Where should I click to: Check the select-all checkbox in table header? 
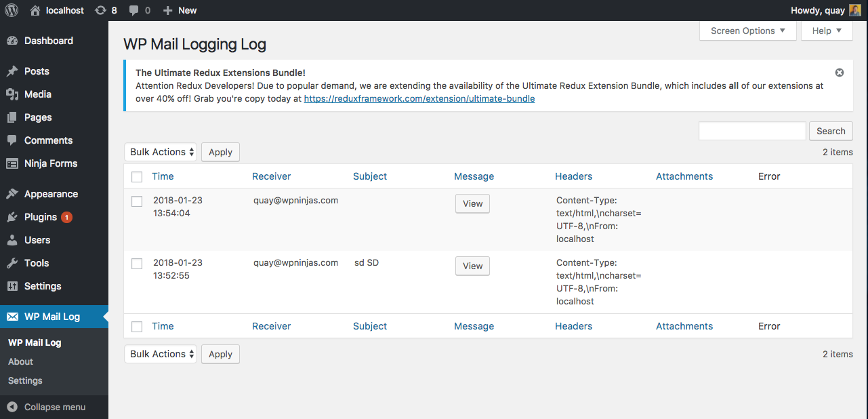pyautogui.click(x=137, y=177)
